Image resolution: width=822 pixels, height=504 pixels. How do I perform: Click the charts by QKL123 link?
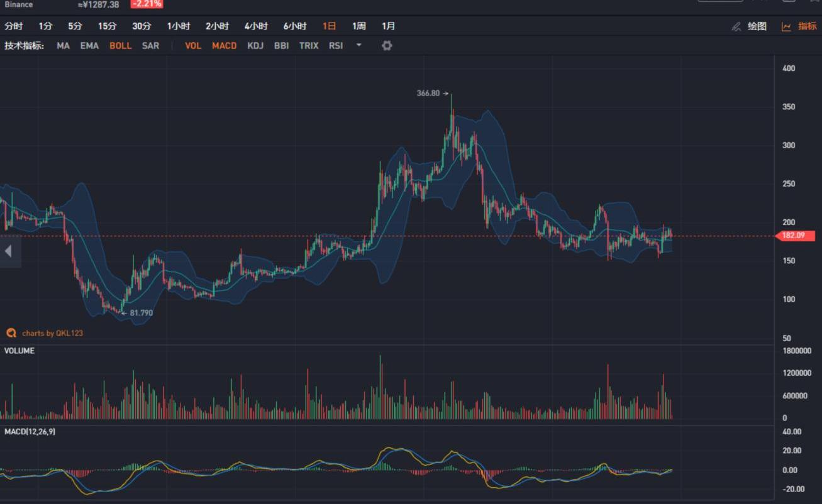coord(52,333)
